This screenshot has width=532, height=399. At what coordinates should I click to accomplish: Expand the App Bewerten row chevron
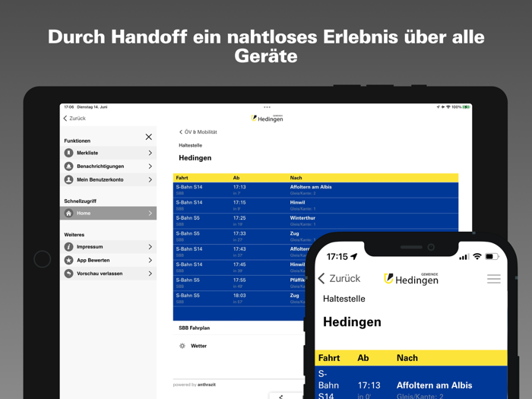(150, 260)
